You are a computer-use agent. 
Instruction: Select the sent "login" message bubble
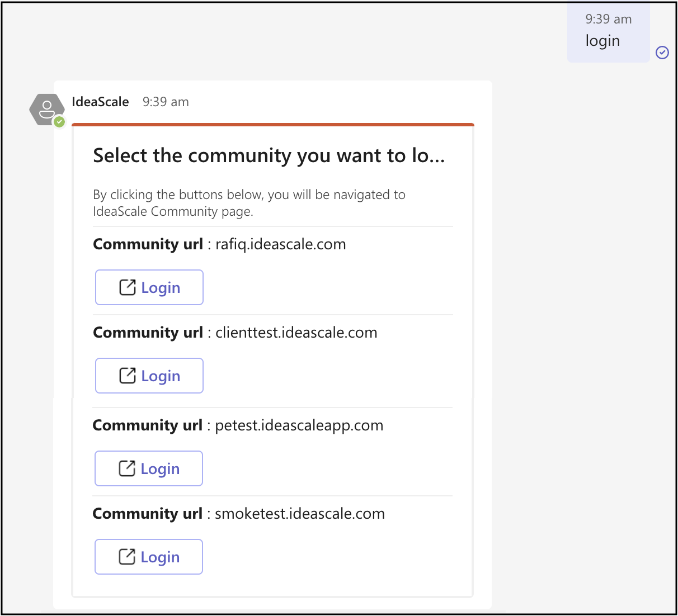[x=608, y=32]
